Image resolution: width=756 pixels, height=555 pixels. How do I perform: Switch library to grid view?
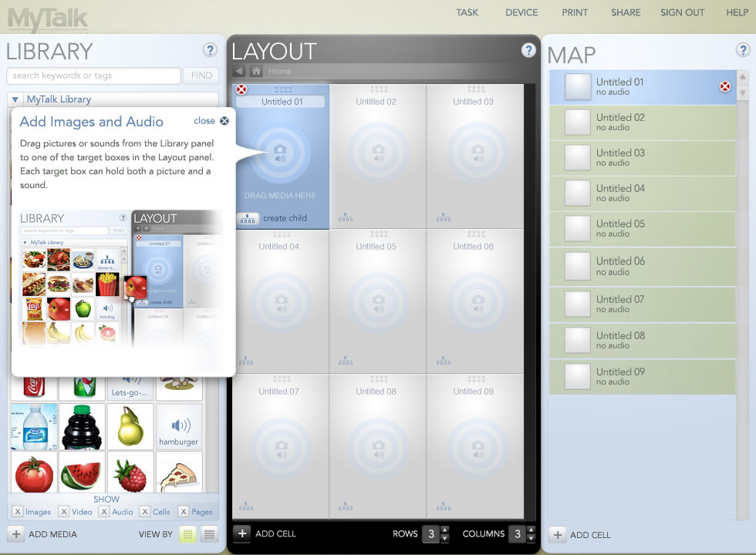click(187, 534)
